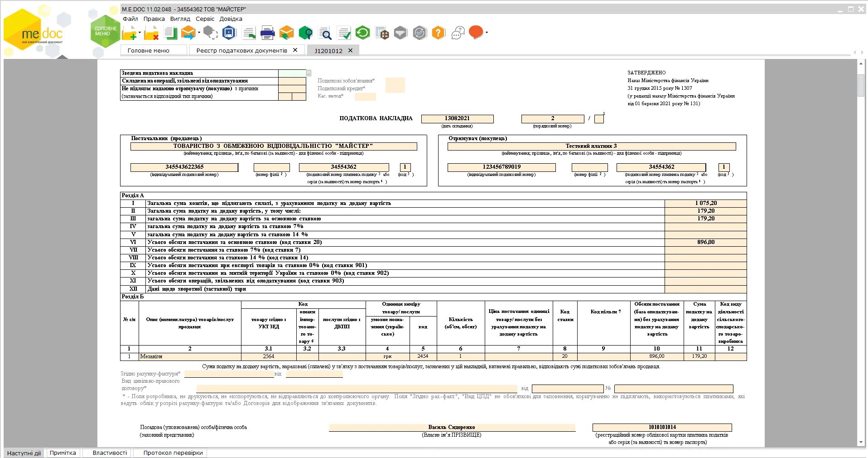Screen dimensions: 868x458
Task: Expand the create document dropdown arrow
Action: [140, 33]
